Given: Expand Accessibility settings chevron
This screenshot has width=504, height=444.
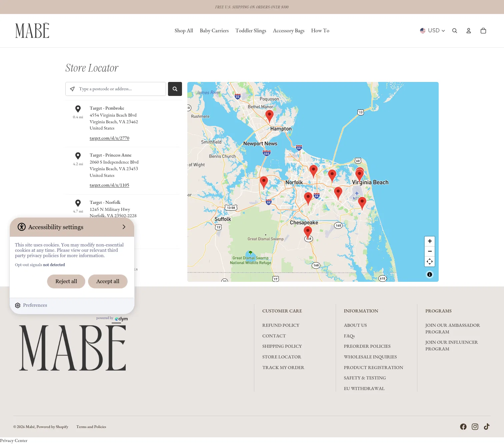Looking at the screenshot, I should coord(124,227).
